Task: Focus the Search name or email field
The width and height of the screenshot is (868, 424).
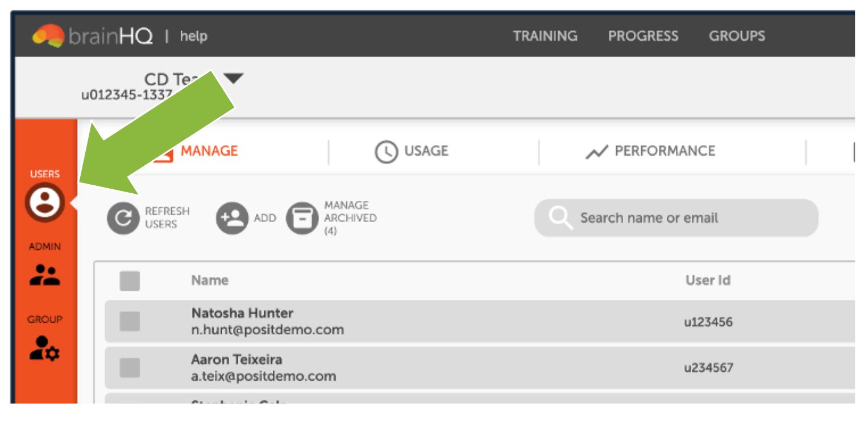Action: (x=676, y=218)
